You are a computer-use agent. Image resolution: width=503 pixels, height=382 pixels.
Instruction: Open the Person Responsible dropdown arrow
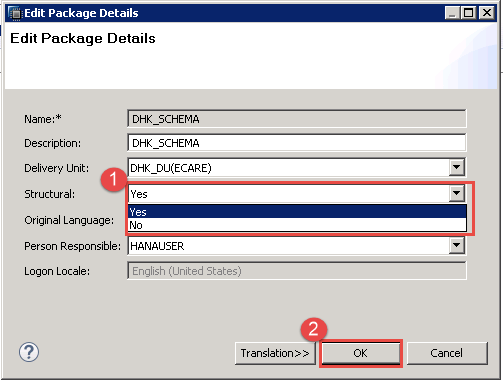point(456,246)
